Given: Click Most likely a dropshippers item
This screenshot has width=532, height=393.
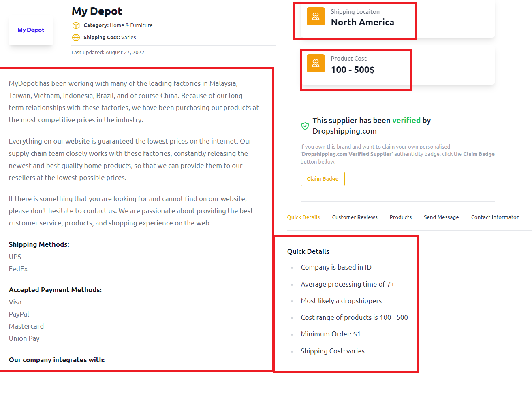Looking at the screenshot, I should tap(341, 301).
